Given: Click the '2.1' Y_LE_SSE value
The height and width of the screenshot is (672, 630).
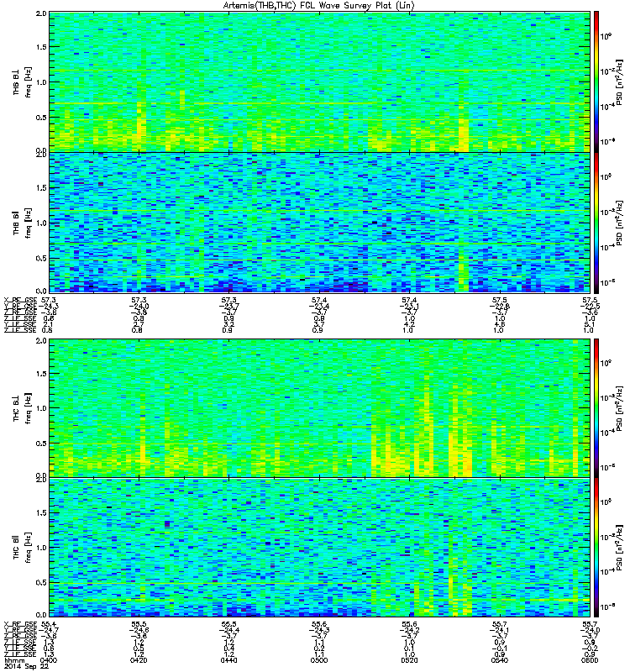Looking at the screenshot, I should point(48,324).
